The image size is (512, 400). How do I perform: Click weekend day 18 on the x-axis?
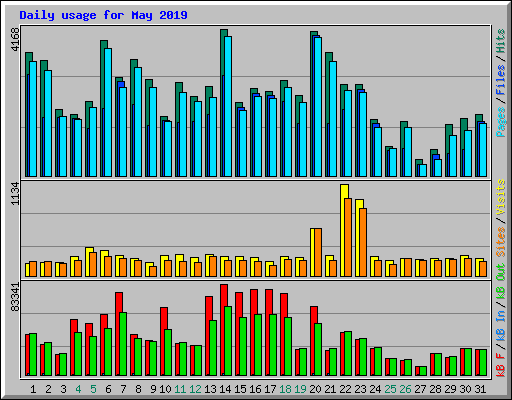(x=285, y=389)
